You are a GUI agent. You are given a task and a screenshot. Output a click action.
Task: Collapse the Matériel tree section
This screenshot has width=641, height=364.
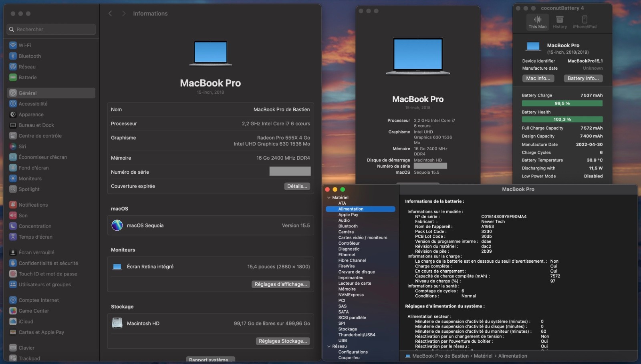[329, 197]
